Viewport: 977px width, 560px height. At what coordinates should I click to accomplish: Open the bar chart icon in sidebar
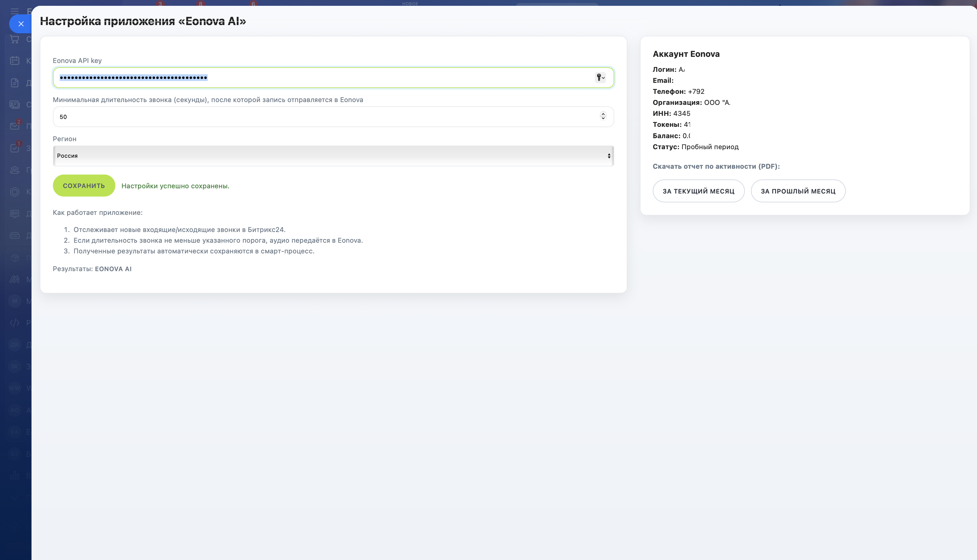(15, 476)
